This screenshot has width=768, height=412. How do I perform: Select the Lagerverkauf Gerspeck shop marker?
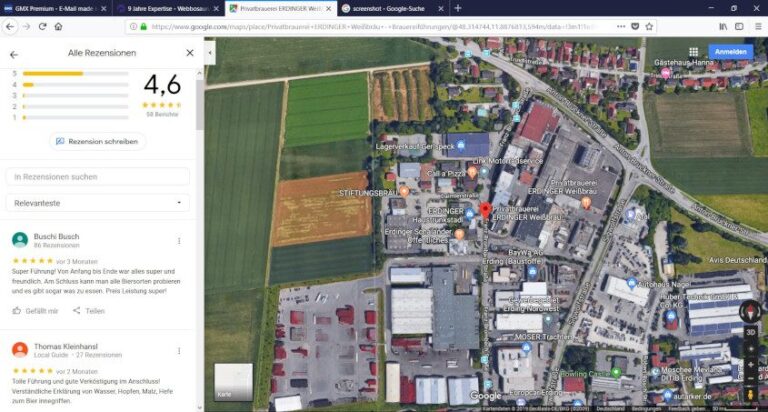(461, 145)
